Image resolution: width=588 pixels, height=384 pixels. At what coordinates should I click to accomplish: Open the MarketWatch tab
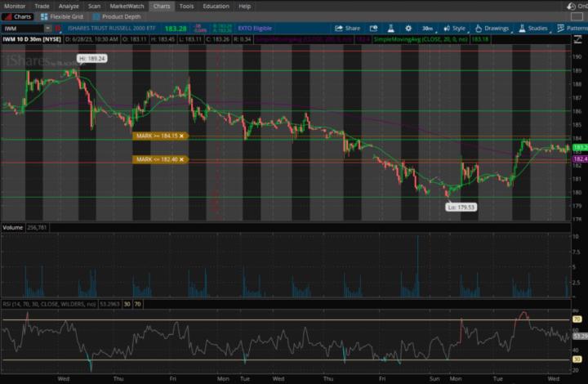pyautogui.click(x=127, y=6)
